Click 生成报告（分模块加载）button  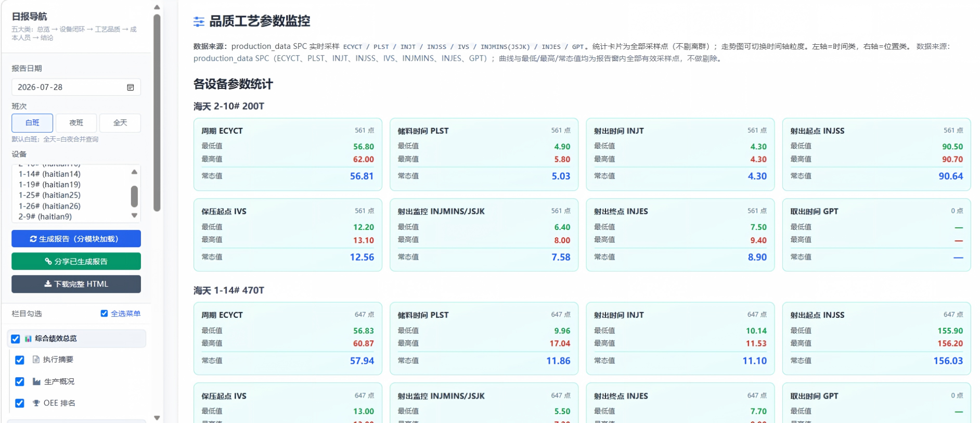click(x=76, y=239)
